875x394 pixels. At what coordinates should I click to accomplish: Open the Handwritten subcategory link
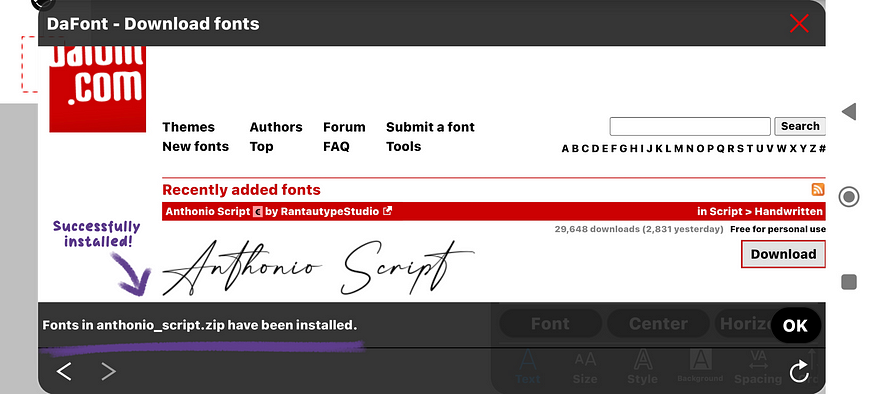[x=789, y=212]
